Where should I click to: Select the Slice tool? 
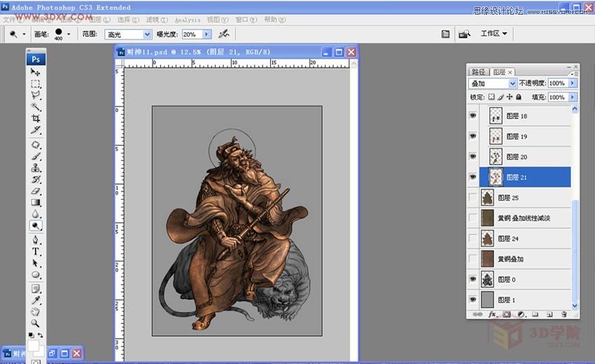pyautogui.click(x=35, y=129)
